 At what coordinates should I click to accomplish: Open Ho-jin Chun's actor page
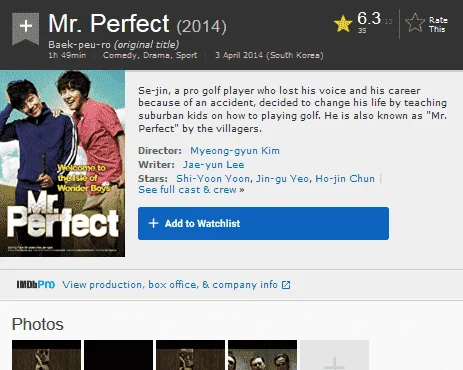click(x=345, y=179)
